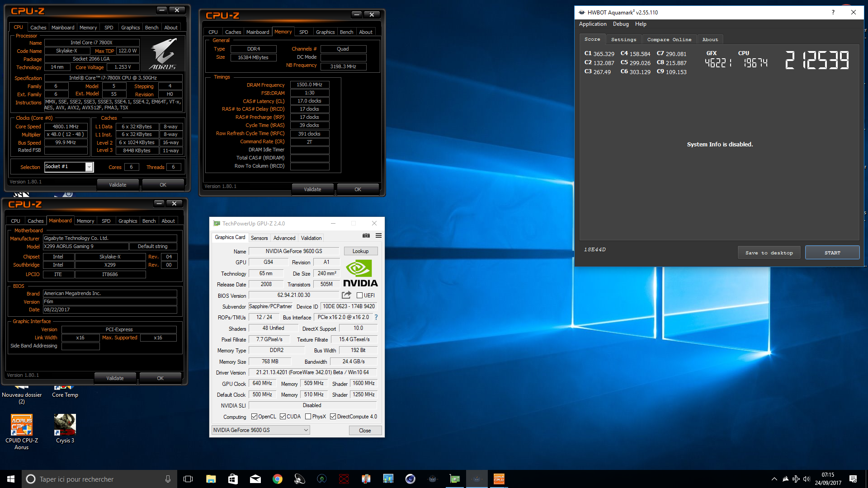Open SPD tab in Memory CPU-Z window
This screenshot has height=488, width=868.
pos(303,32)
